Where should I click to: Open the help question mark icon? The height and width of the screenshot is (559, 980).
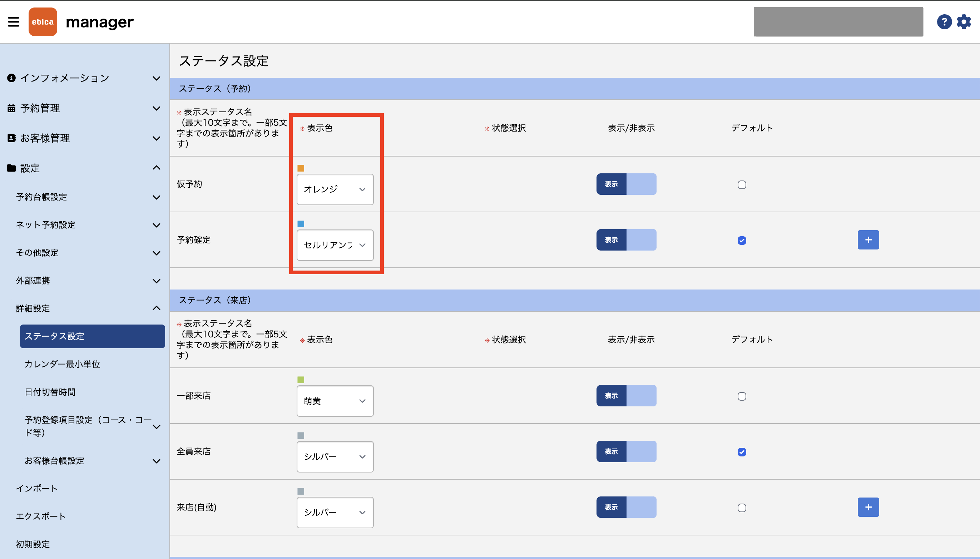(x=944, y=22)
